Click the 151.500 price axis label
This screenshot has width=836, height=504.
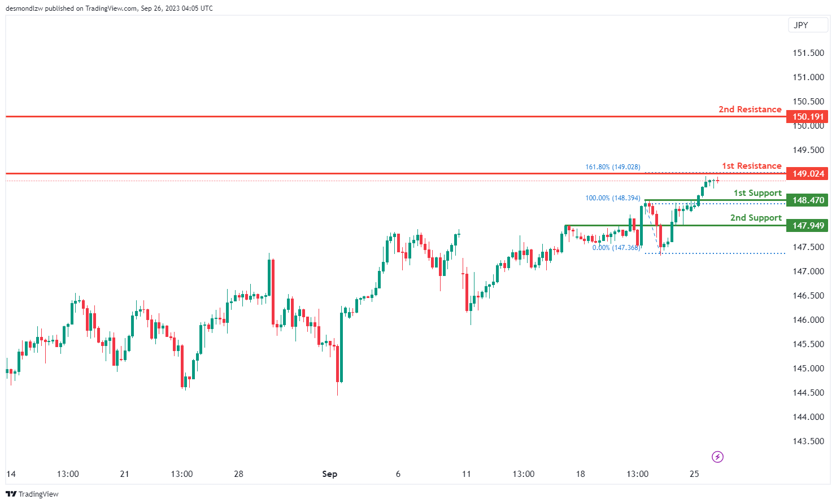pos(808,53)
